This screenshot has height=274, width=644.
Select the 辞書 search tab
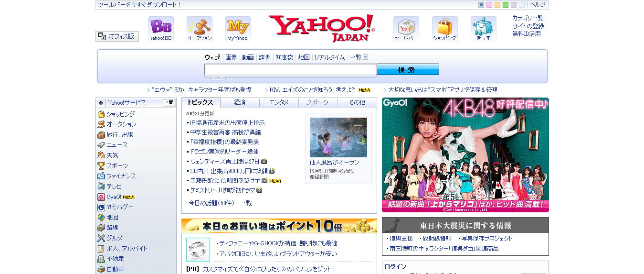point(264,57)
